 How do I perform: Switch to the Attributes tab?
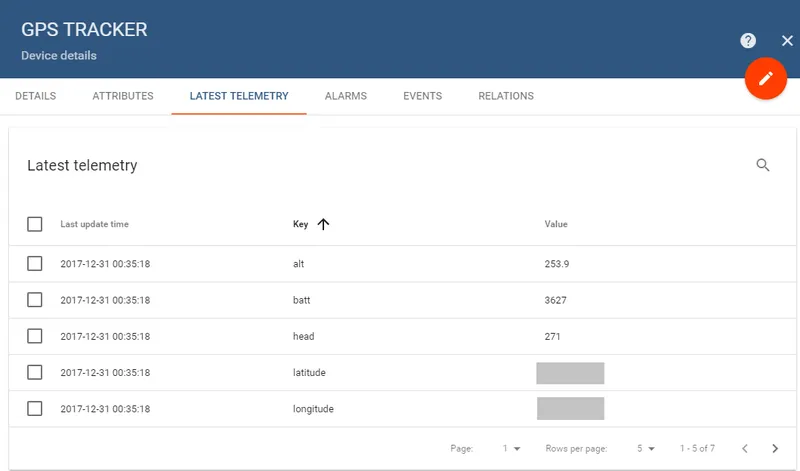pyautogui.click(x=123, y=96)
